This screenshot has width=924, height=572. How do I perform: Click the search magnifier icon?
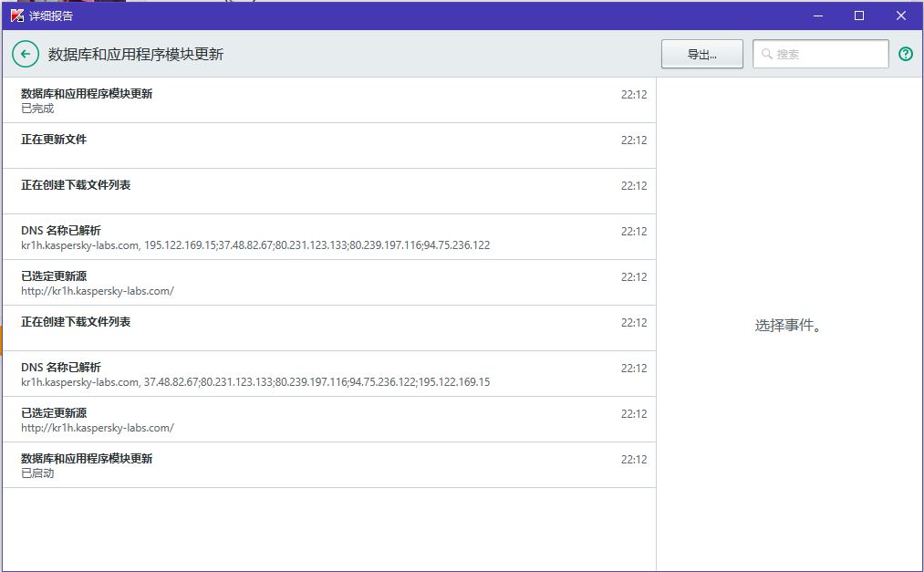pyautogui.click(x=767, y=54)
